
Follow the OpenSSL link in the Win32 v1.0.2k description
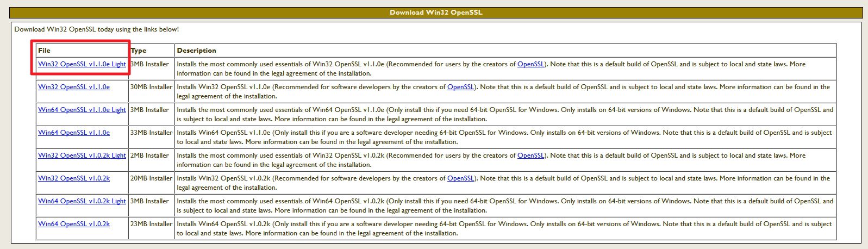tap(460, 178)
